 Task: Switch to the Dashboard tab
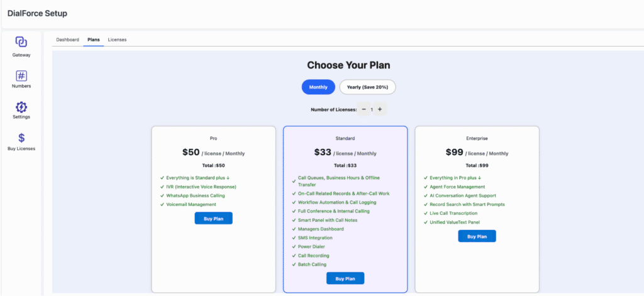67,40
